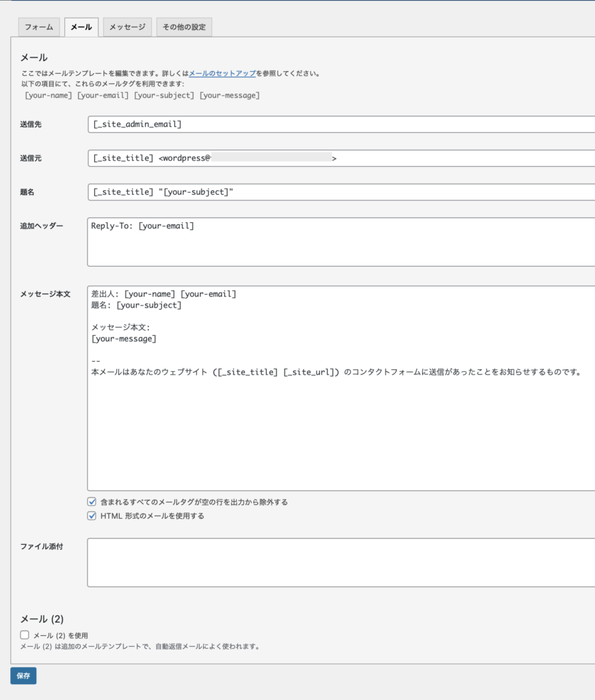Viewport: 595px width, 700px height.
Task: Enable the メール (2) を使用 checkbox
Action: point(25,635)
